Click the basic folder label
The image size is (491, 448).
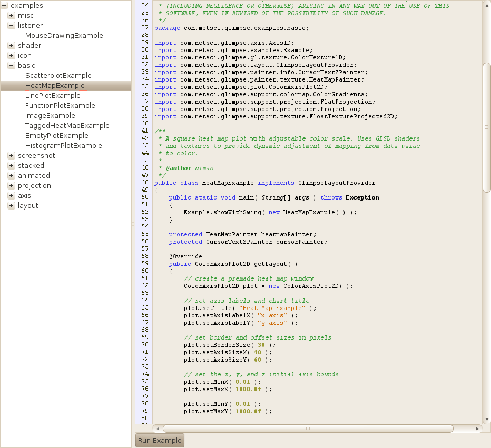coord(26,66)
